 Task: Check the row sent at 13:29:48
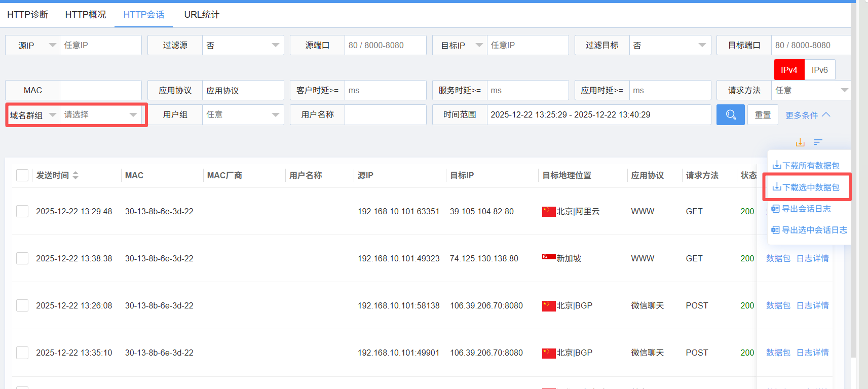point(22,211)
